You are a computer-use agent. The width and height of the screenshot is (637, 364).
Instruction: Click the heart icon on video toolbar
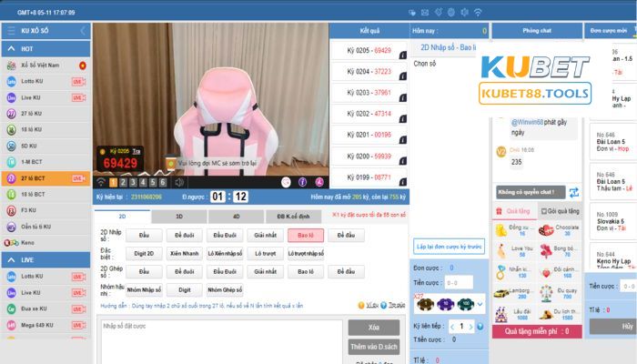286,182
